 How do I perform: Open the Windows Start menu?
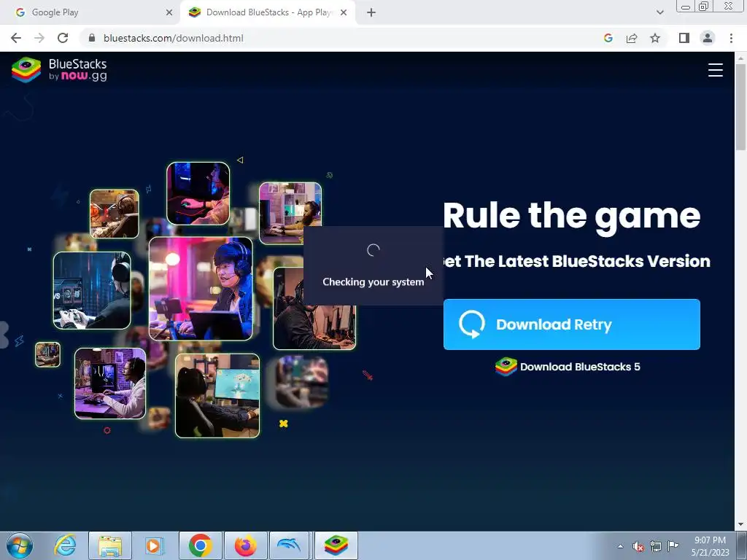20,545
